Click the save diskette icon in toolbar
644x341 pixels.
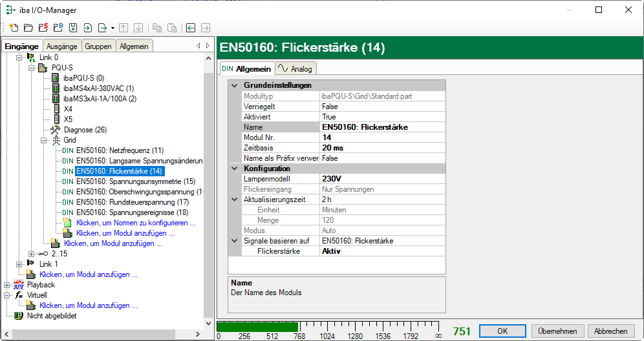click(x=72, y=28)
